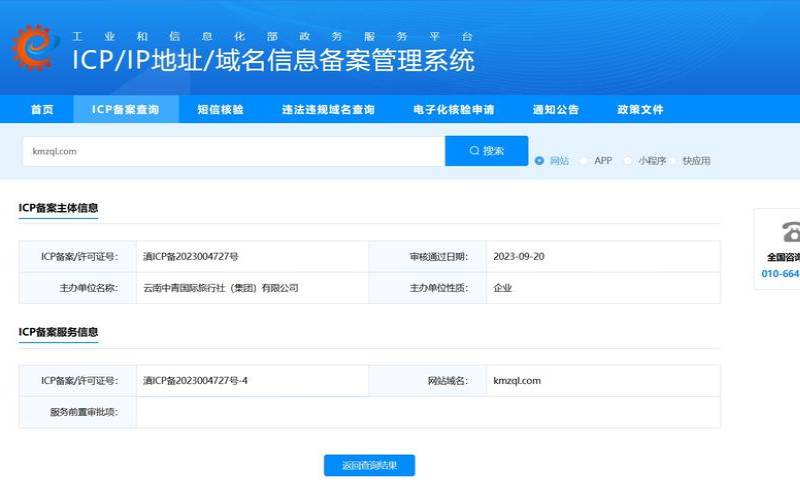Click the search field containing kmzql.com
800x500 pixels.
(234, 151)
